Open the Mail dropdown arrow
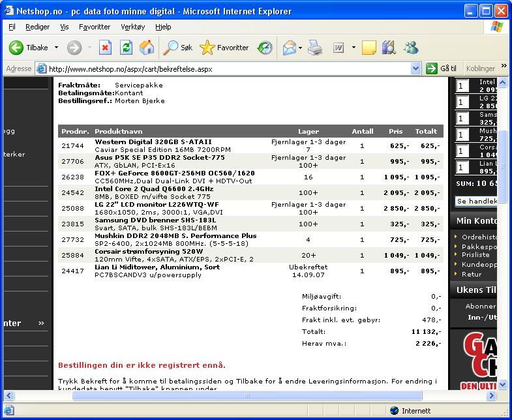 (300, 48)
